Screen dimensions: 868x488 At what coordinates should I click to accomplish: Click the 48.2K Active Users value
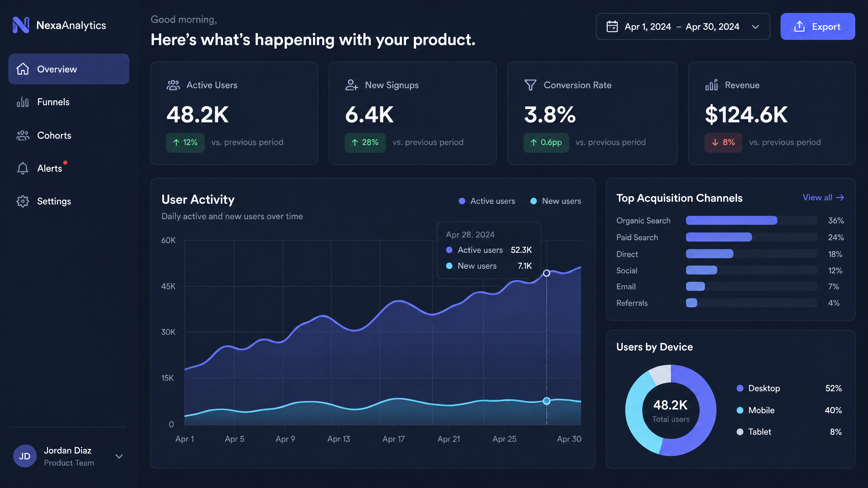198,115
